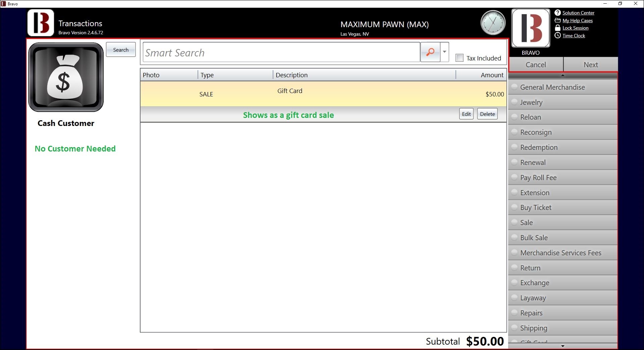Click the customer Search button
Viewport: 644px width, 350px height.
point(121,50)
